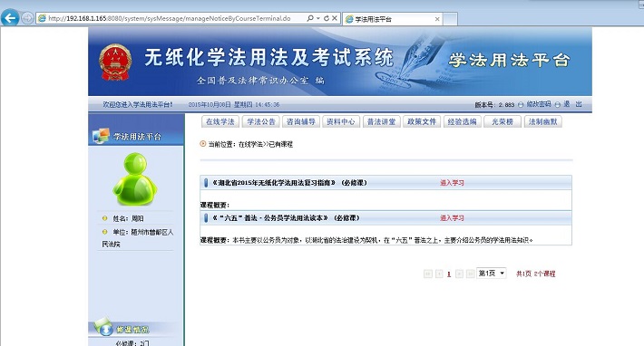Click the 修改密码 link
This screenshot has width=644, height=346.
click(539, 104)
